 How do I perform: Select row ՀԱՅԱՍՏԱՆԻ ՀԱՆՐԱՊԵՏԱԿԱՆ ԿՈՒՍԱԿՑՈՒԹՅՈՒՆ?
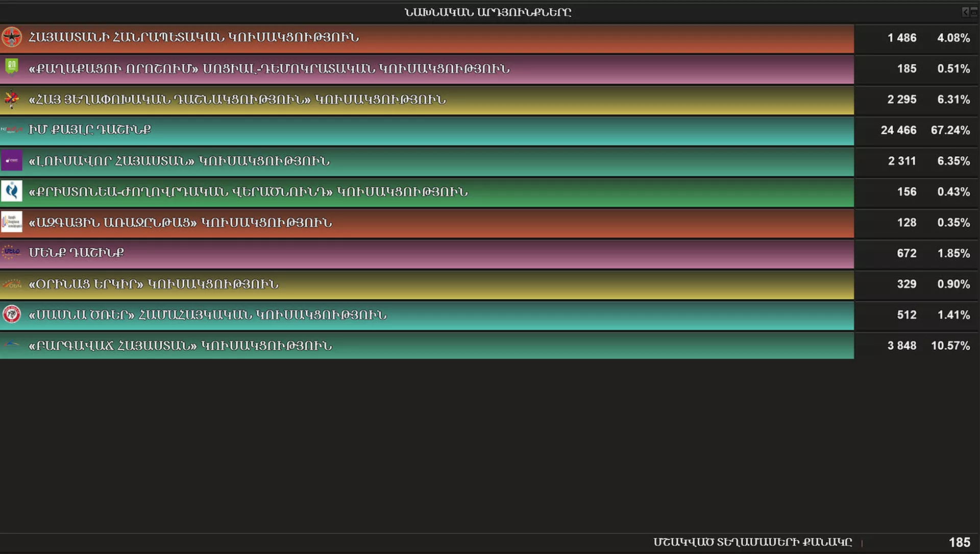[x=427, y=38]
